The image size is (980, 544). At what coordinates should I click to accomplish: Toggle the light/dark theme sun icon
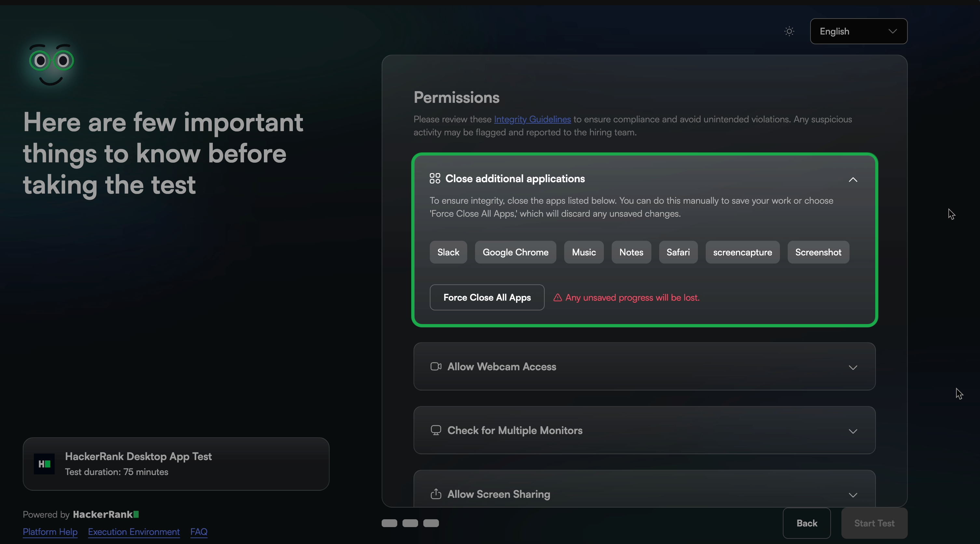coord(789,31)
